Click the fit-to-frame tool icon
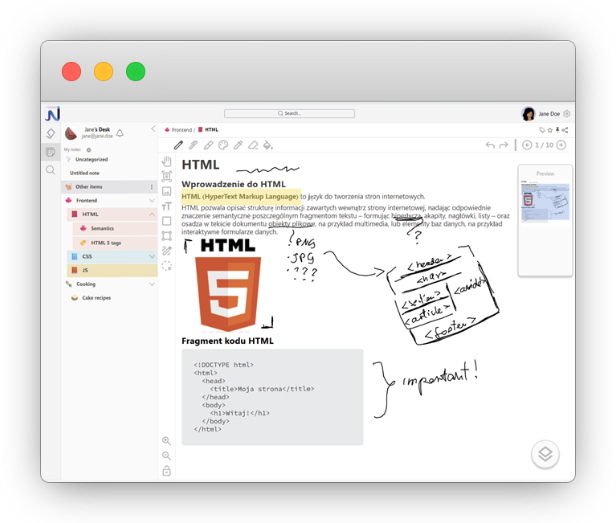The width and height of the screenshot is (616, 523). coord(167,176)
